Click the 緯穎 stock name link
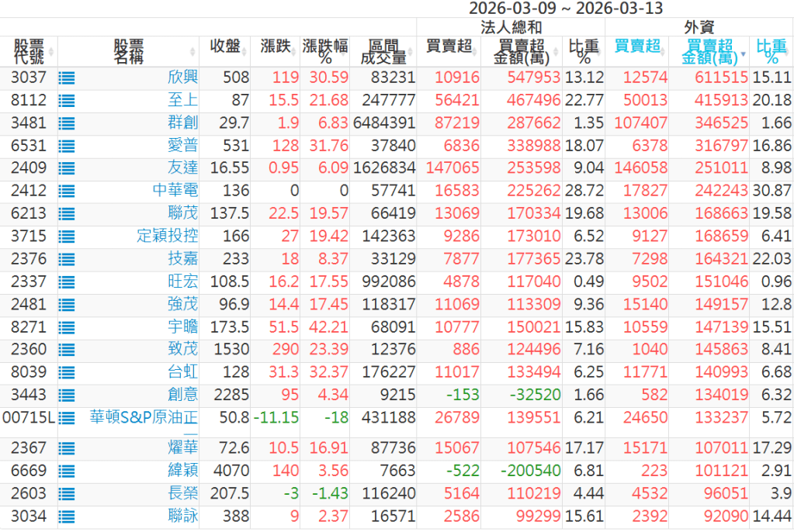Screen dimensions: 794x532 coord(182,471)
